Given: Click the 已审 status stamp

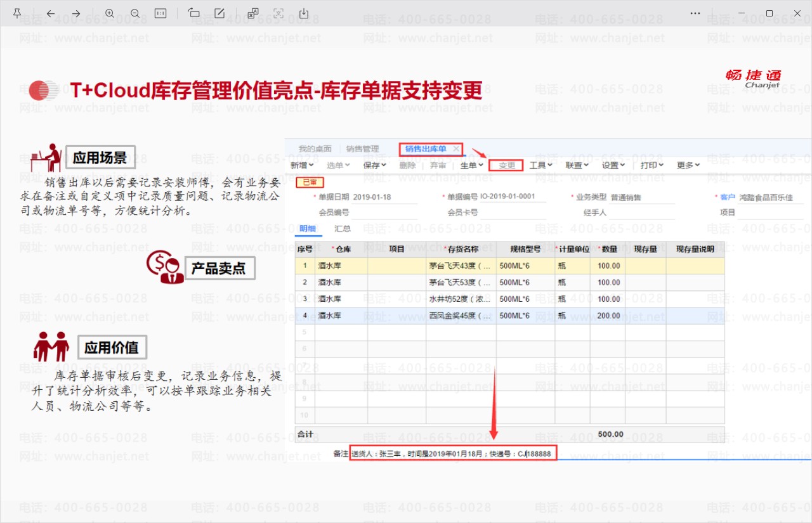Looking at the screenshot, I should pyautogui.click(x=309, y=183).
